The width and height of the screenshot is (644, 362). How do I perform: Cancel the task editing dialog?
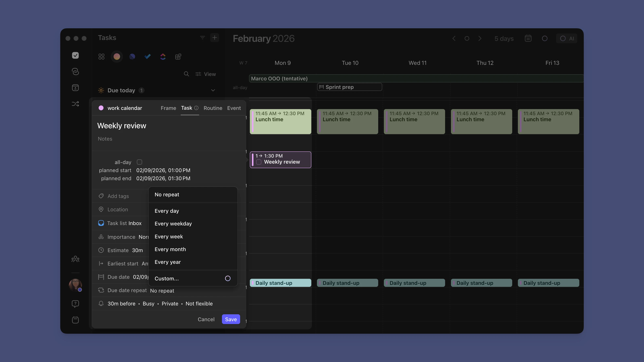click(x=206, y=319)
